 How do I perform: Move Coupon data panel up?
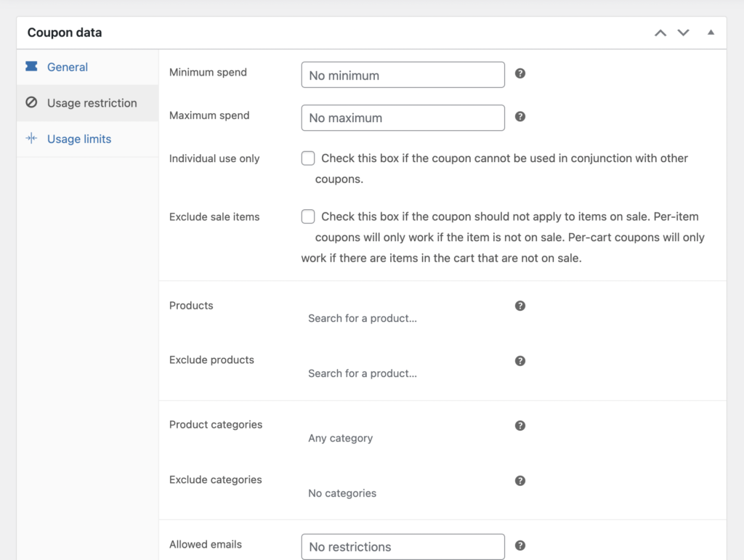pyautogui.click(x=660, y=33)
